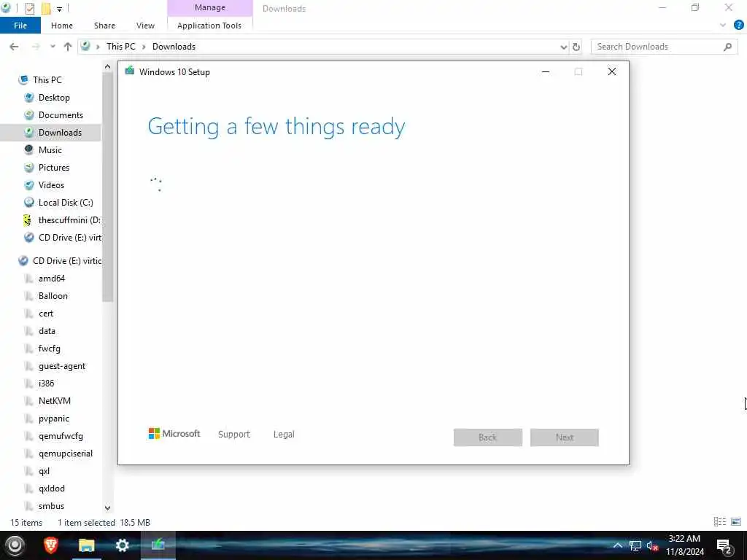Launch Brave browser from taskbar
The image size is (747, 560).
pyautogui.click(x=50, y=545)
